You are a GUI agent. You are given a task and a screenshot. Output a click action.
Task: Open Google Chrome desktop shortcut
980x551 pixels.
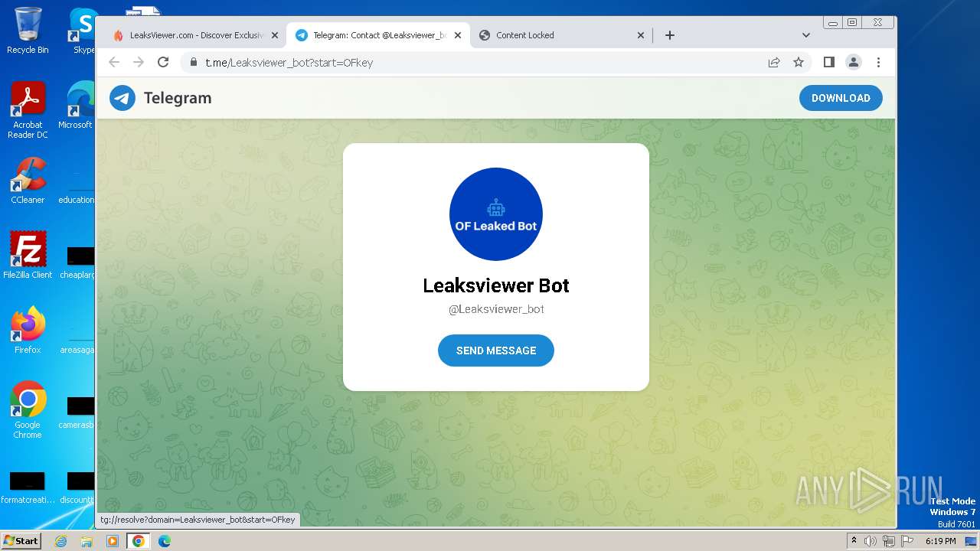28,409
